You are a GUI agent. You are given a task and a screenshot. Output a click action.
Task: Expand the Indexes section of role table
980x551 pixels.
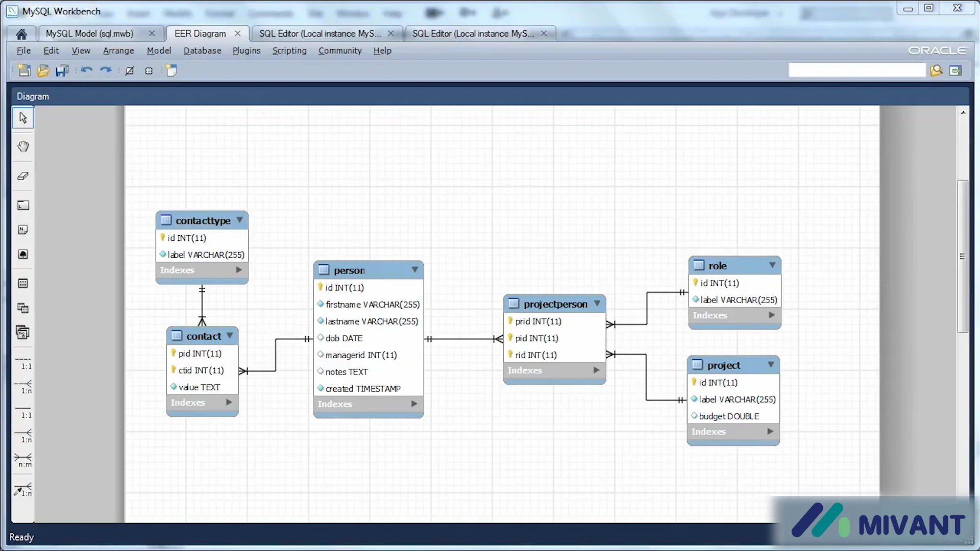click(x=771, y=315)
